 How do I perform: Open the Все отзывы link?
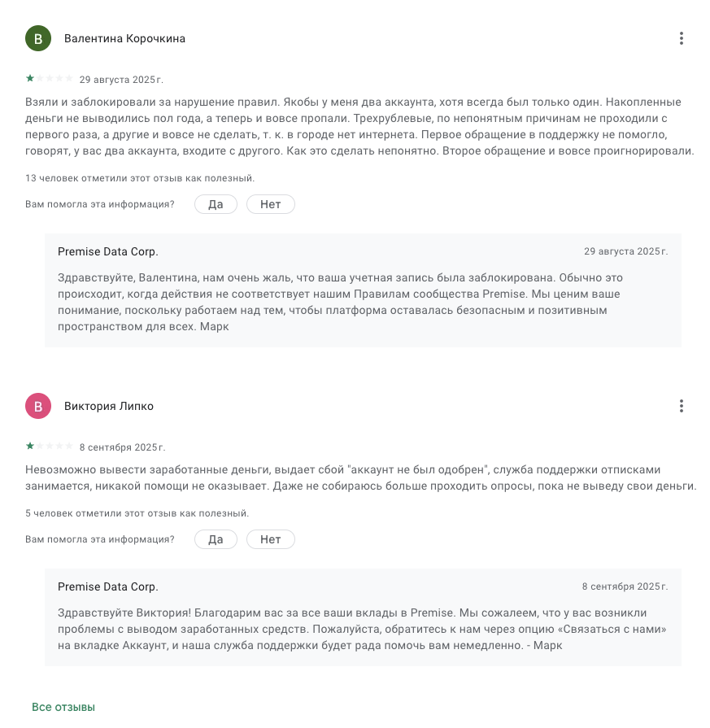[63, 707]
